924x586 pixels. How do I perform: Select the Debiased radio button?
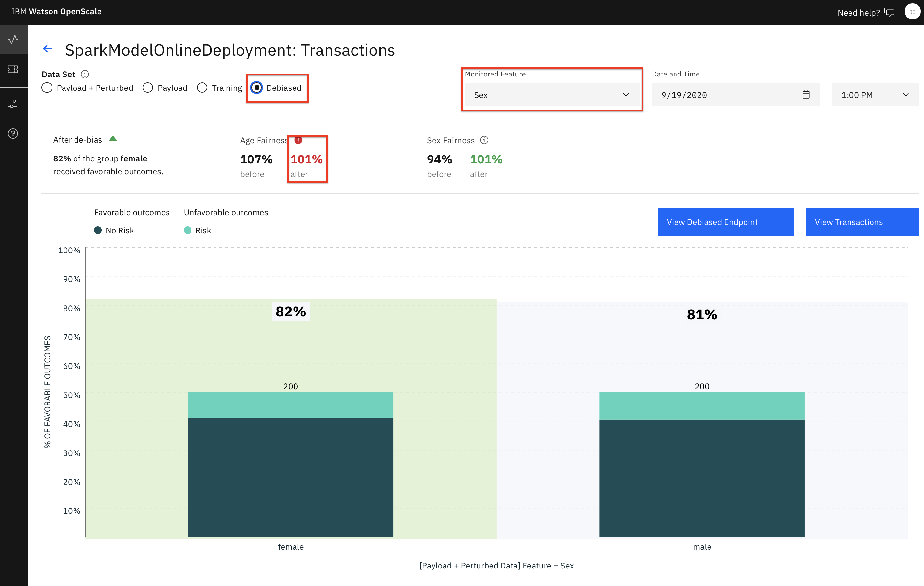click(x=257, y=88)
